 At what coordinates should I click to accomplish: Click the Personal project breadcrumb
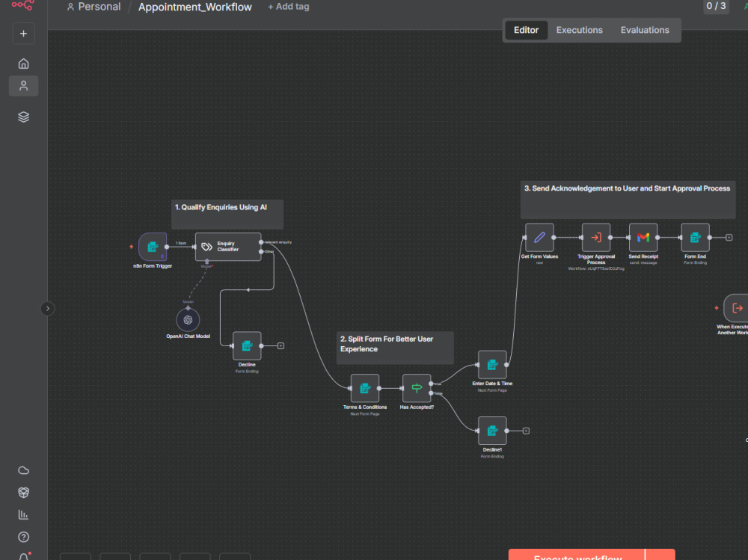(x=93, y=7)
